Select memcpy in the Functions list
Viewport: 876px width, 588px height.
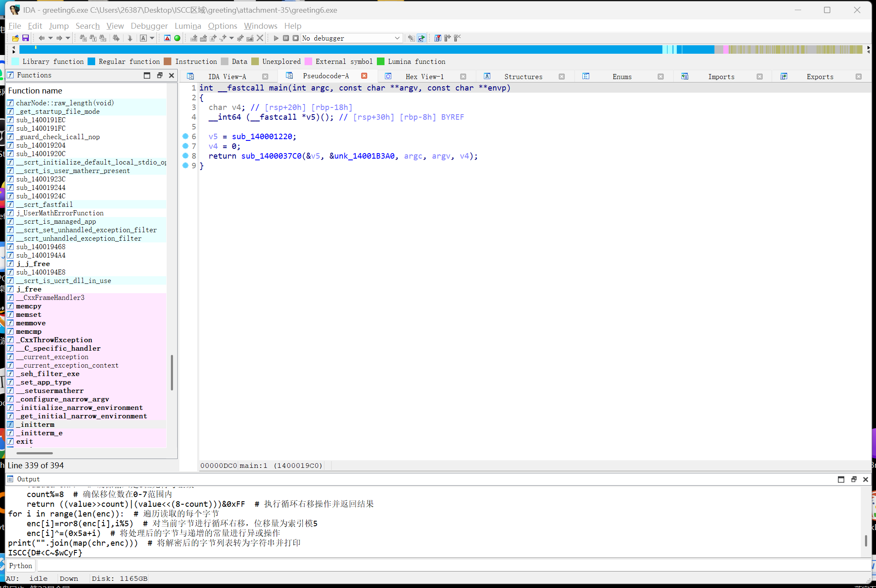click(29, 306)
